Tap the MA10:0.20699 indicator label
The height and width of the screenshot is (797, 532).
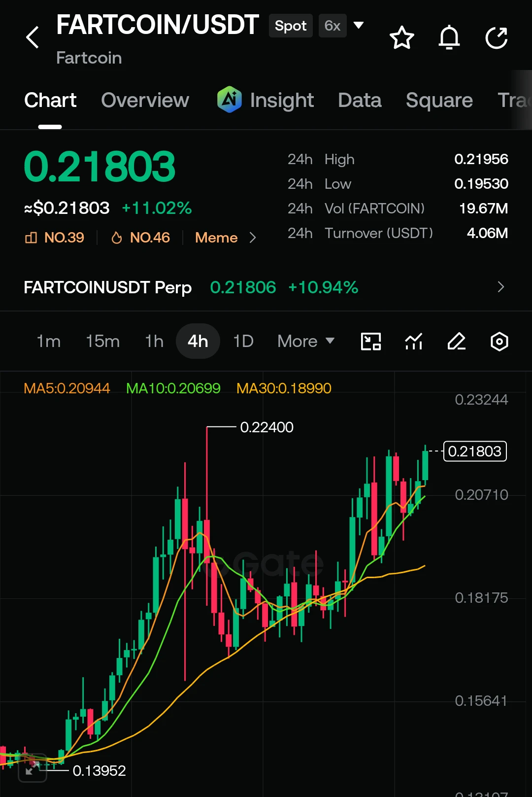[173, 388]
